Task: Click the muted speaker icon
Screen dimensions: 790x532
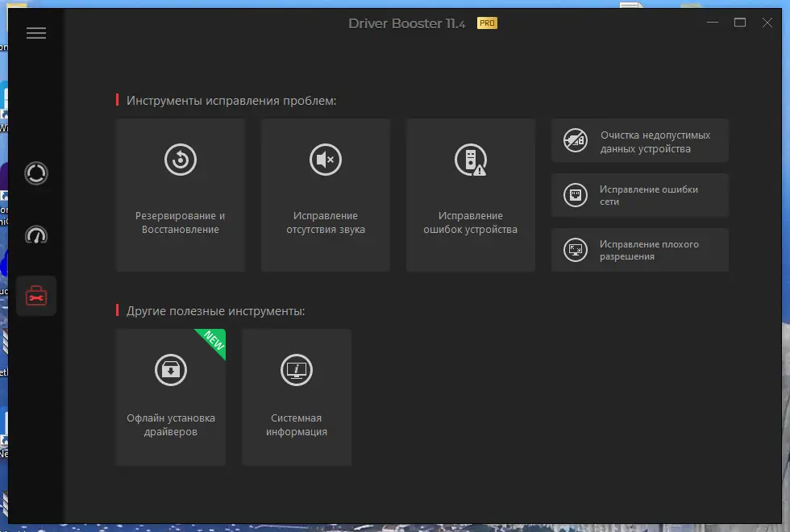Action: point(326,160)
